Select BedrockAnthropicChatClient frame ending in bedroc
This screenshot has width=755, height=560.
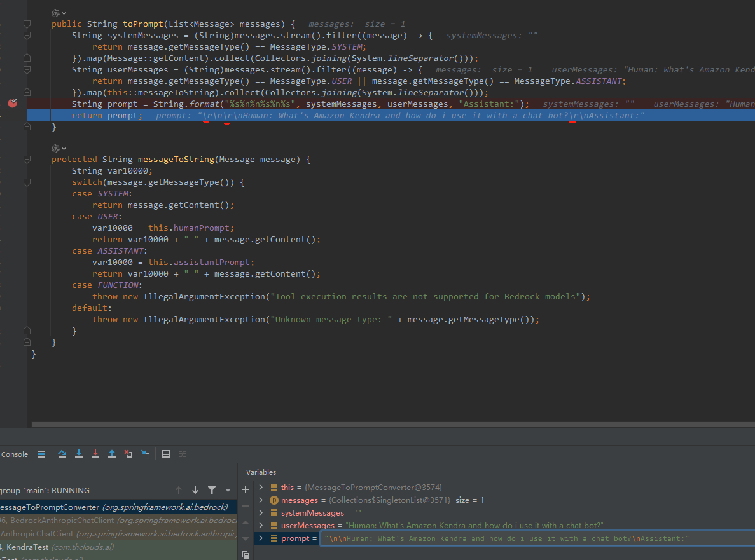pyautogui.click(x=118, y=521)
